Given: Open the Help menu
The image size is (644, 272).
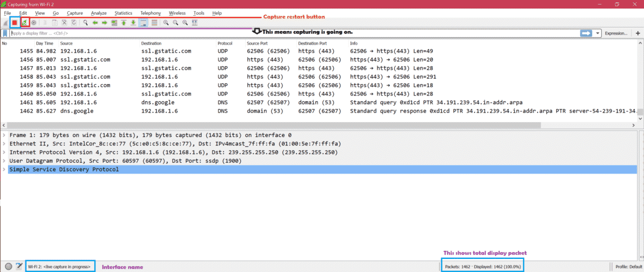Looking at the screenshot, I should coord(217,13).
